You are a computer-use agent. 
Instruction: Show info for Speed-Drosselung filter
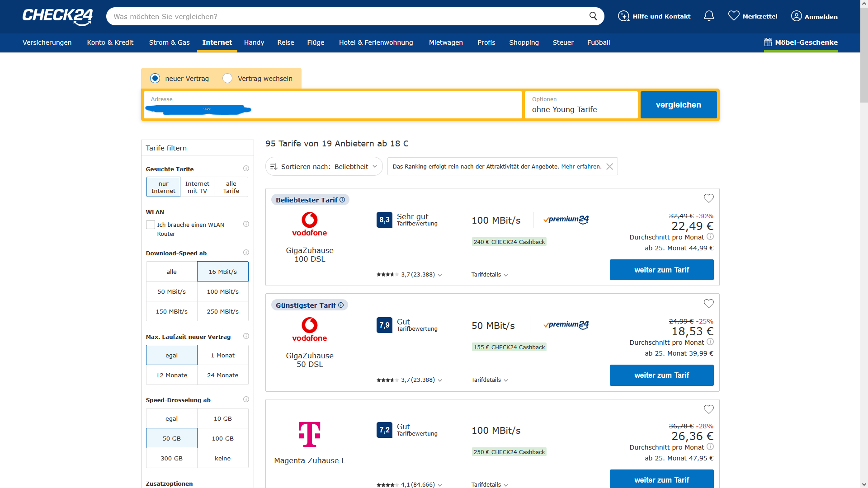click(246, 399)
